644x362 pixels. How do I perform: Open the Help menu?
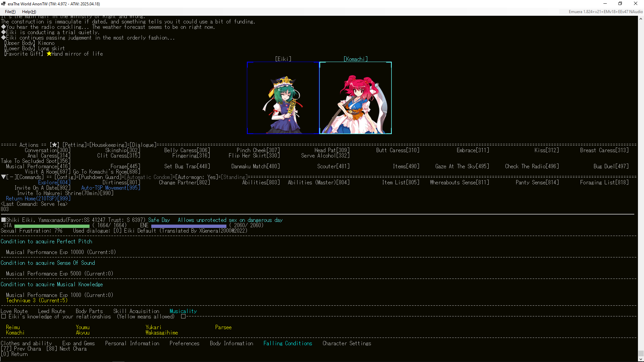click(x=29, y=12)
